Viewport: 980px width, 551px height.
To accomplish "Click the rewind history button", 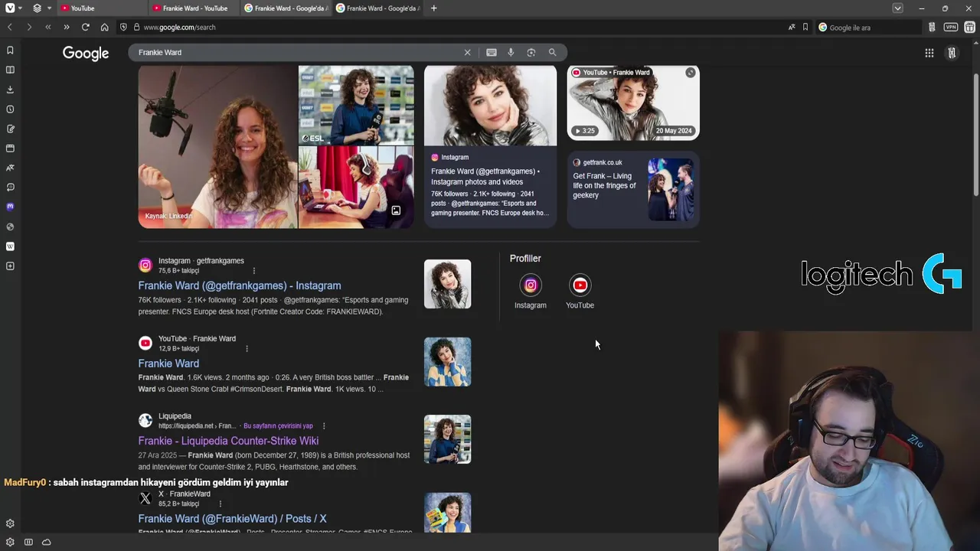I will 47,27.
